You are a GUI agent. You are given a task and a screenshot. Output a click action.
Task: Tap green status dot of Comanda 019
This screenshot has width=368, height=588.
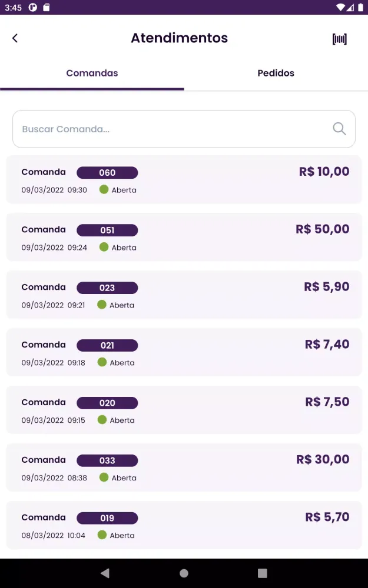pyautogui.click(x=102, y=534)
